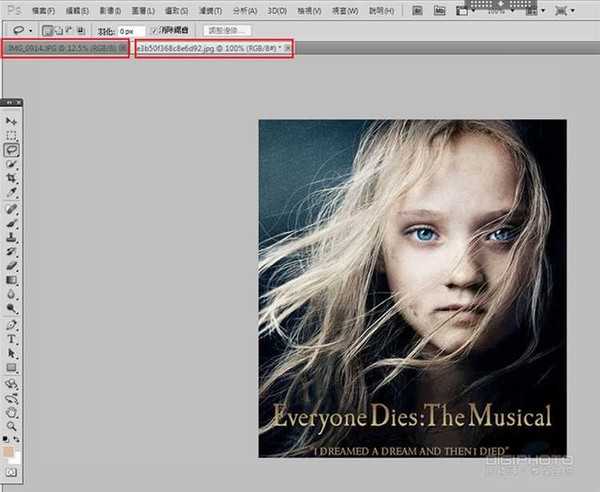Open the 圖層 (Layer) menu
The height and width of the screenshot is (492, 600).
coord(141,10)
